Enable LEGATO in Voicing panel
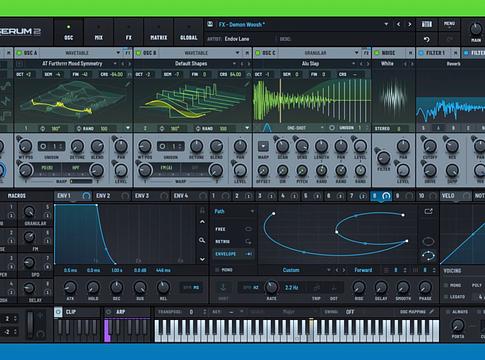 (x=446, y=297)
